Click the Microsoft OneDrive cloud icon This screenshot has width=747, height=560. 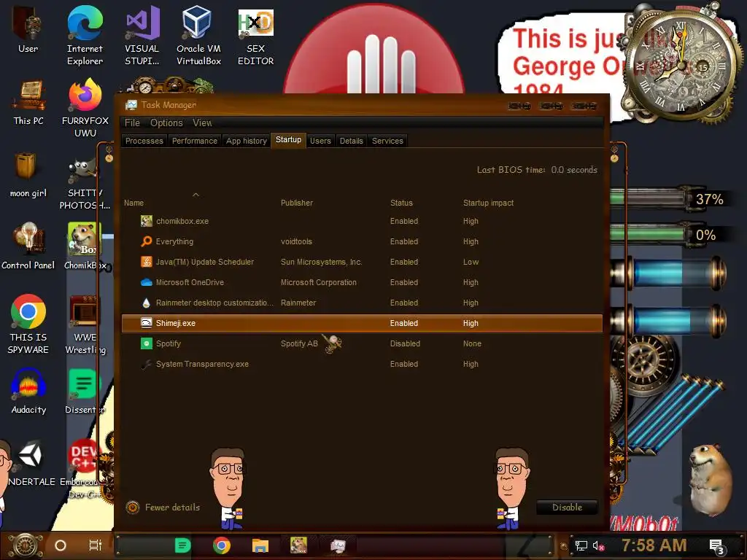pyautogui.click(x=146, y=282)
